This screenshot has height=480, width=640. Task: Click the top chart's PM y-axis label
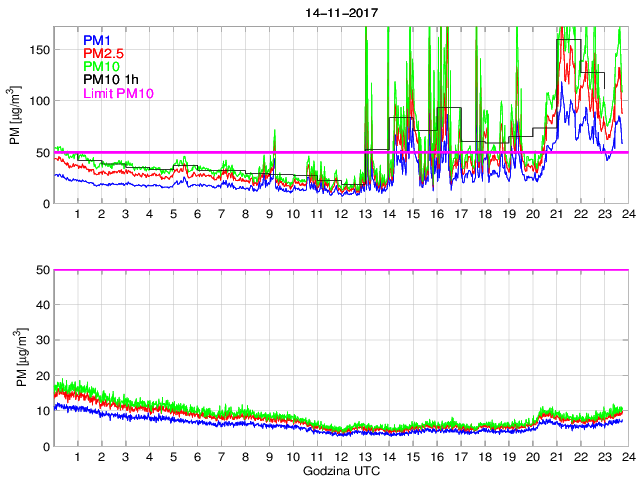coord(15,115)
